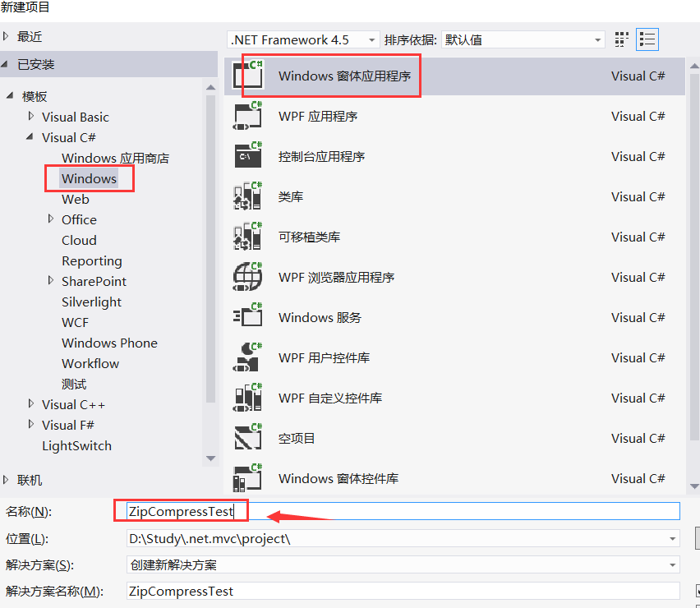Collapse the Visual C# tree node
The image size is (700, 608).
(31, 137)
